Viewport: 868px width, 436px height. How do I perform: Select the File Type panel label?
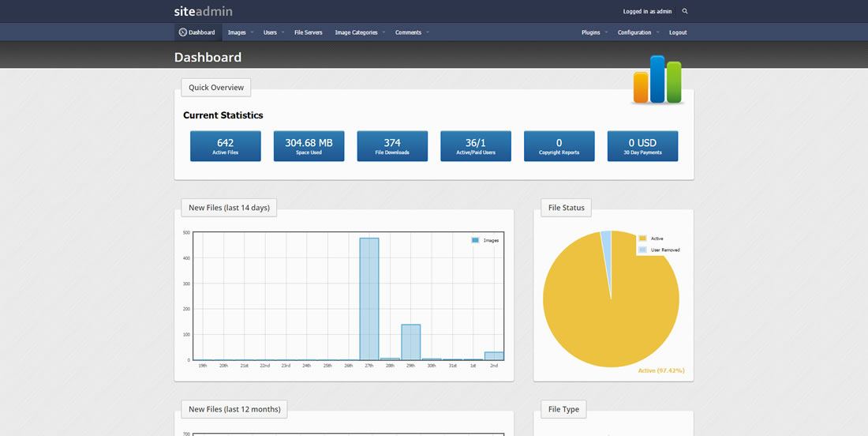[x=563, y=409]
